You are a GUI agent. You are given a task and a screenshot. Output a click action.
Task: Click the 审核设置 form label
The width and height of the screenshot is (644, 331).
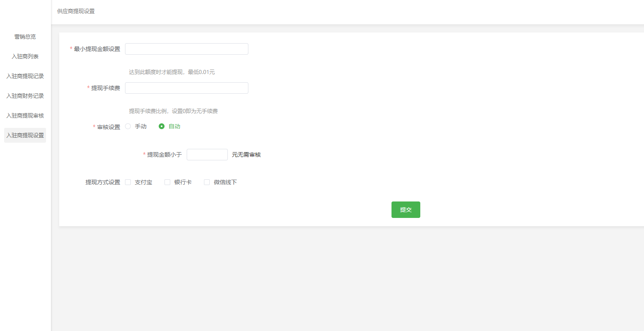(109, 127)
